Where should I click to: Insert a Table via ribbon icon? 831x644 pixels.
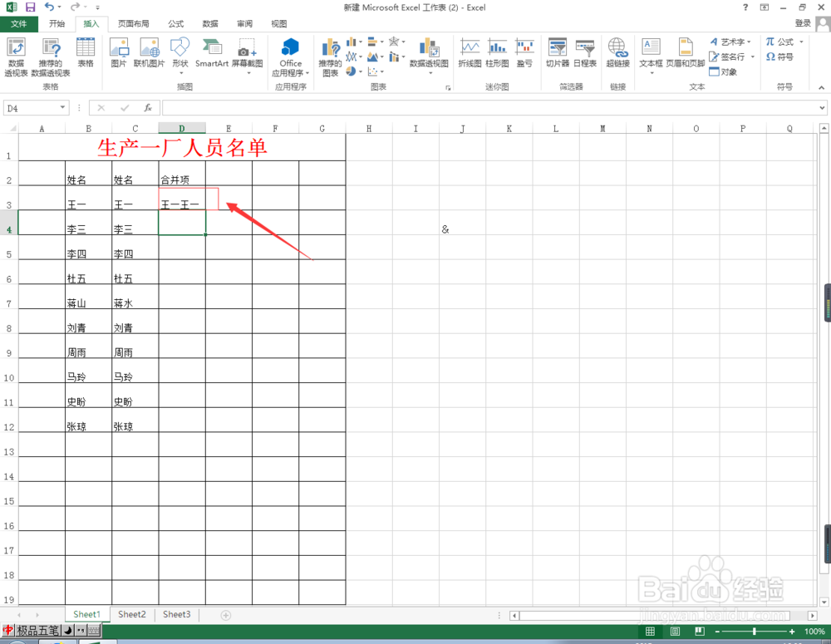[x=86, y=52]
